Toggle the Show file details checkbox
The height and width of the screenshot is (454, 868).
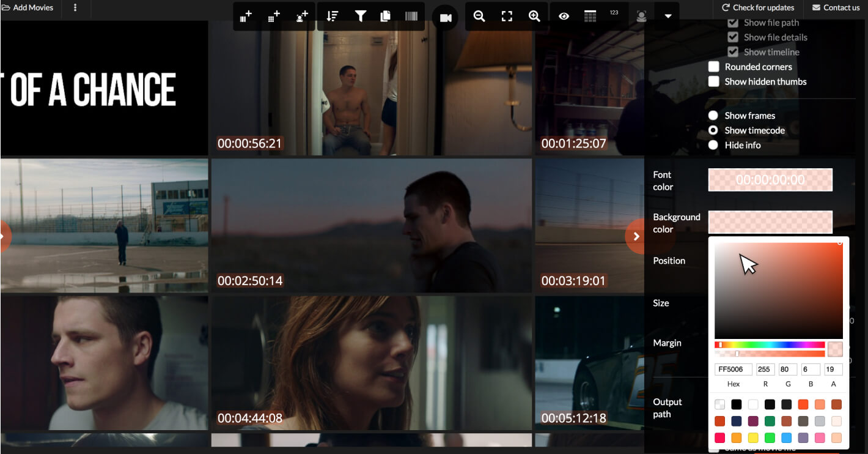tap(733, 37)
